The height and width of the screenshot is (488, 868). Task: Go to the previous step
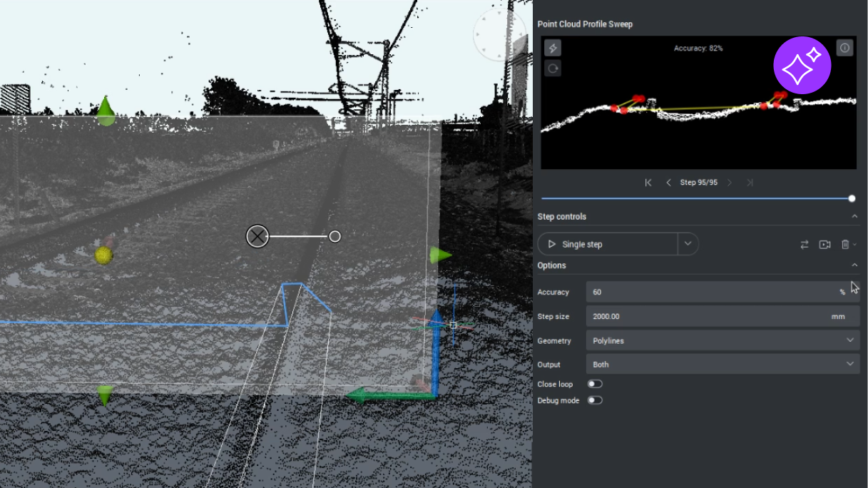tap(668, 182)
